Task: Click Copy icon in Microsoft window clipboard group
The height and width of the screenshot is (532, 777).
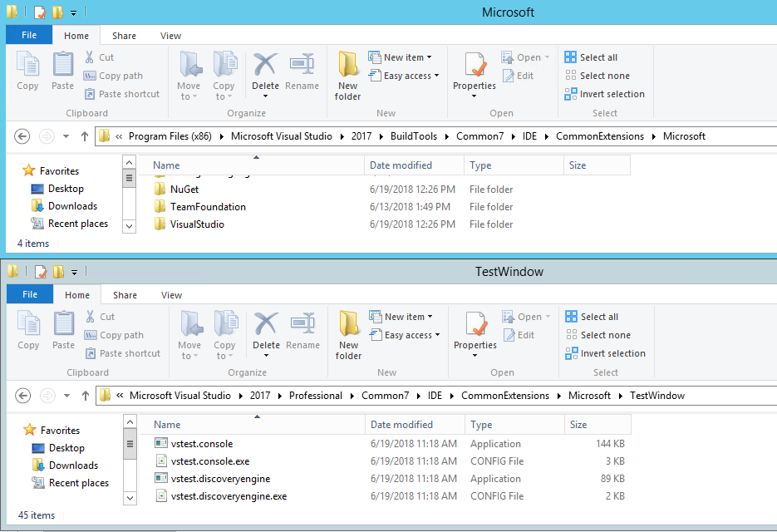Action: click(27, 64)
